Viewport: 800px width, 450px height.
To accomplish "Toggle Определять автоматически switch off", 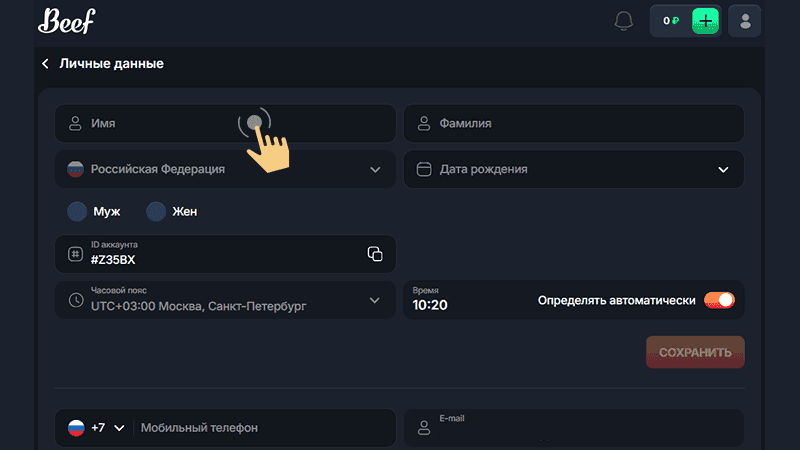I will (719, 300).
